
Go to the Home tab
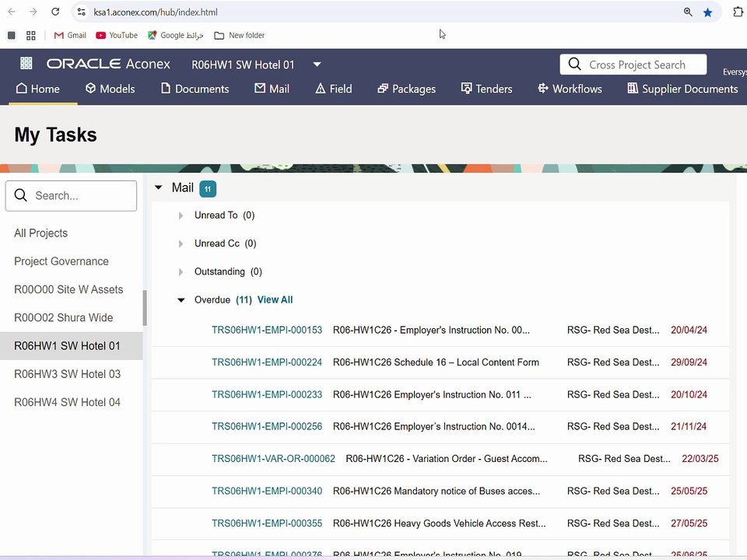click(38, 89)
